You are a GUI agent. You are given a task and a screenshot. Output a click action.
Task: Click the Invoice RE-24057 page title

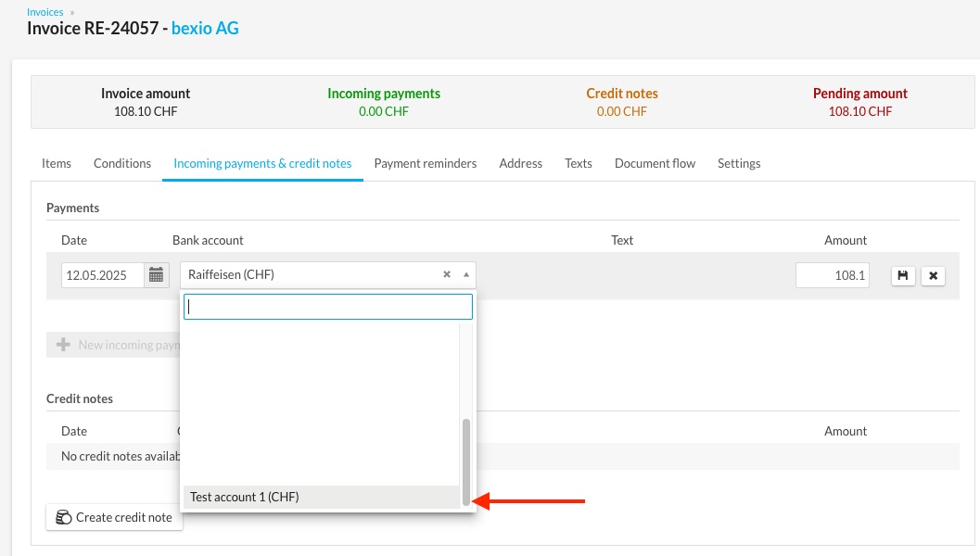pyautogui.click(x=93, y=28)
